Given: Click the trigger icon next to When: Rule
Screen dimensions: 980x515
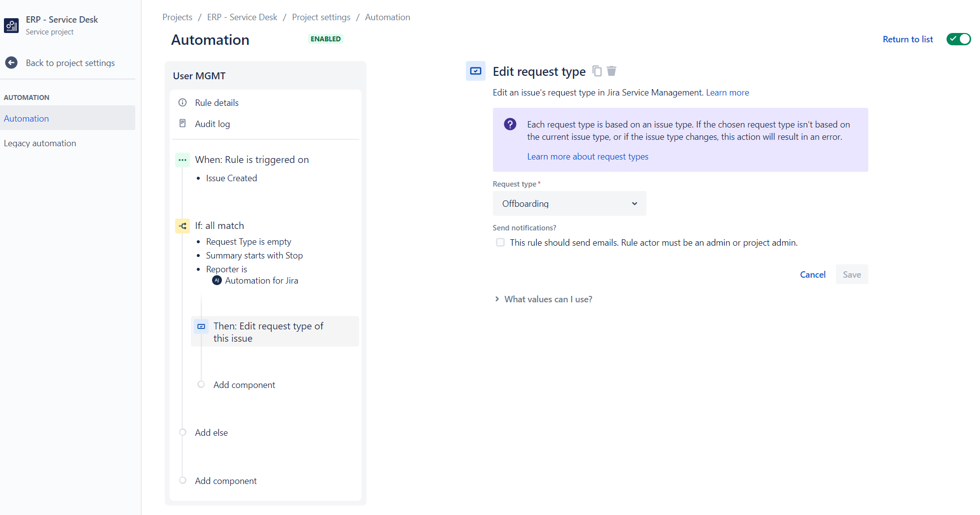Looking at the screenshot, I should coord(183,160).
